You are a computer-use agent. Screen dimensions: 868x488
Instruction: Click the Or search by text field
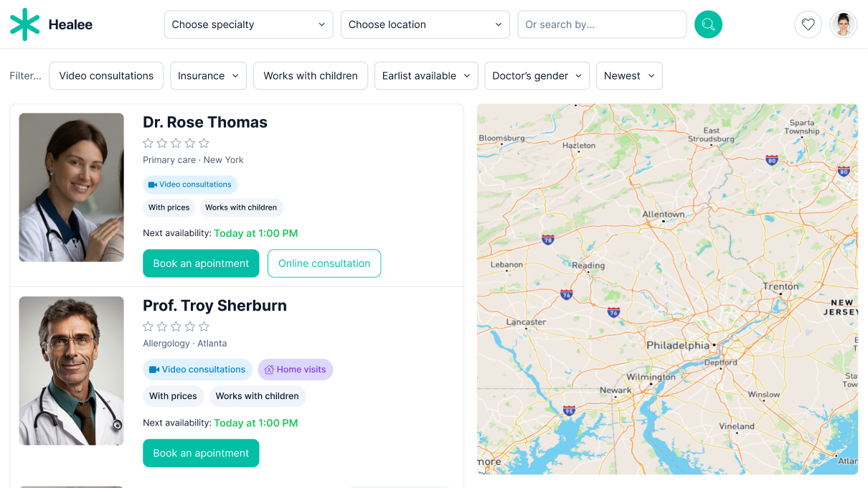601,24
